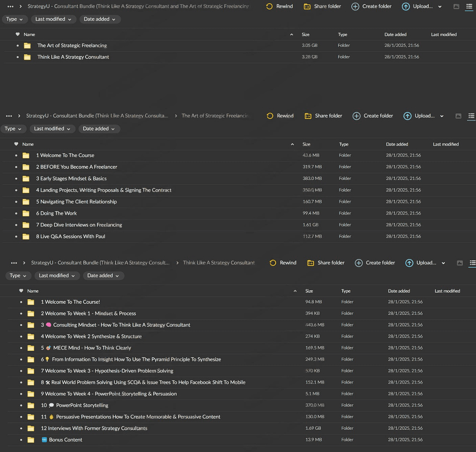The height and width of the screenshot is (452, 476).
Task: Toggle favourite heart header in Art of Strategic Freelancing view
Action: pos(16,144)
